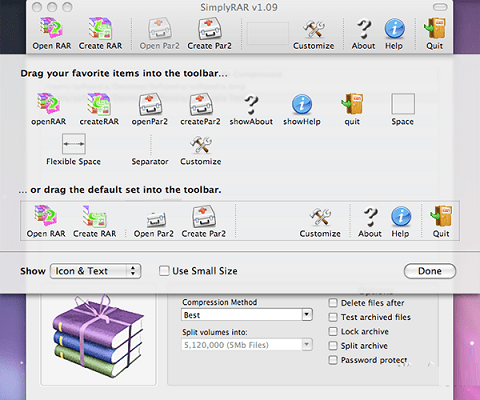The height and width of the screenshot is (400, 480).
Task: Click Open Par2 in the default set
Action: click(x=154, y=224)
